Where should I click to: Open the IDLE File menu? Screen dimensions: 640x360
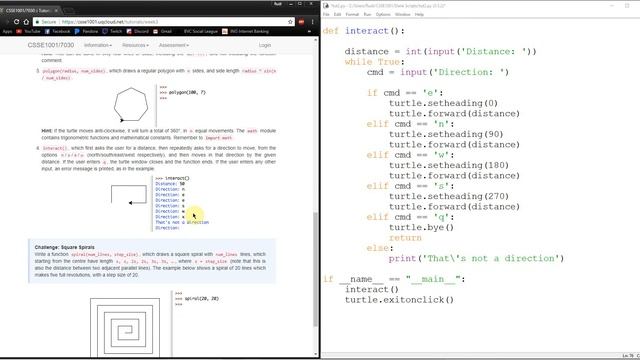(x=326, y=14)
